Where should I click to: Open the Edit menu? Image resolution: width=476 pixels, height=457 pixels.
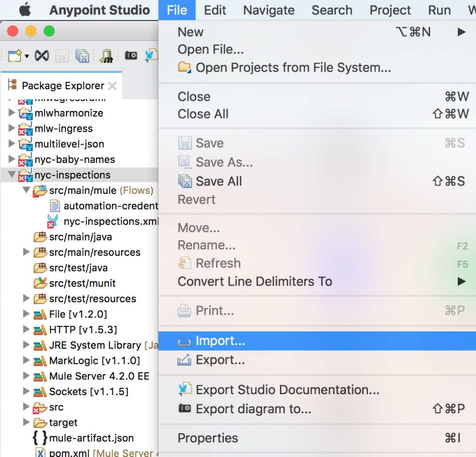coord(215,10)
